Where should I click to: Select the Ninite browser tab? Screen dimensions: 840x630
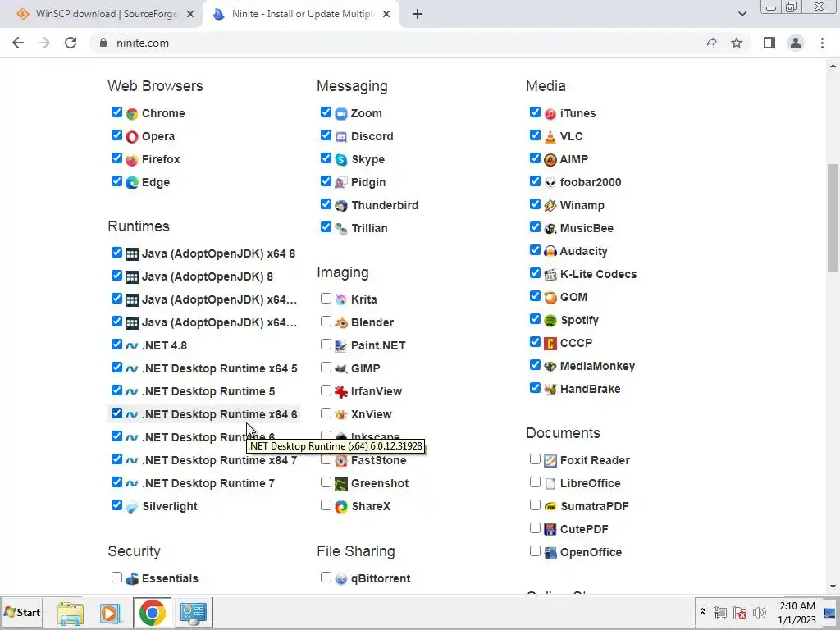tap(301, 14)
